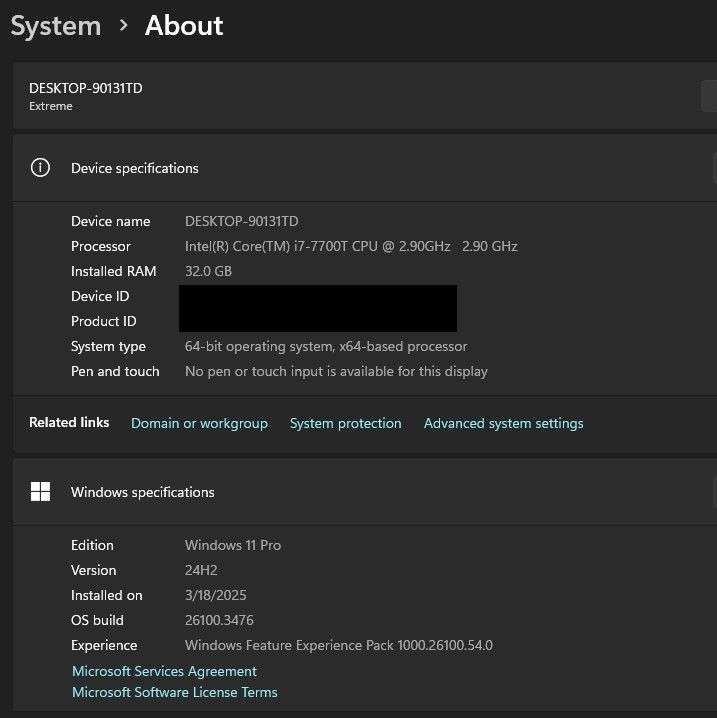
Task: Select the Installed on date 3/18/2025
Action: (x=216, y=595)
